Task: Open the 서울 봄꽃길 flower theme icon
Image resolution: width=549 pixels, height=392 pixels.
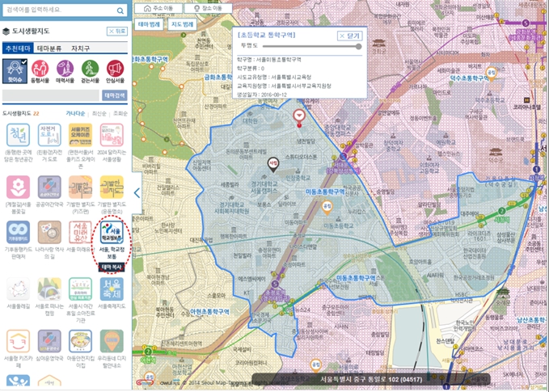Action: (18, 188)
